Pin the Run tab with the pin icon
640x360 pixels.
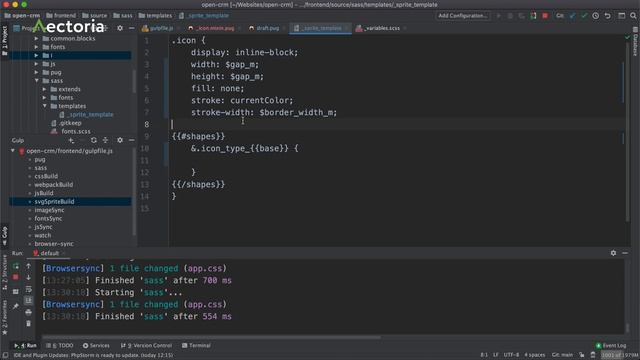point(16,306)
